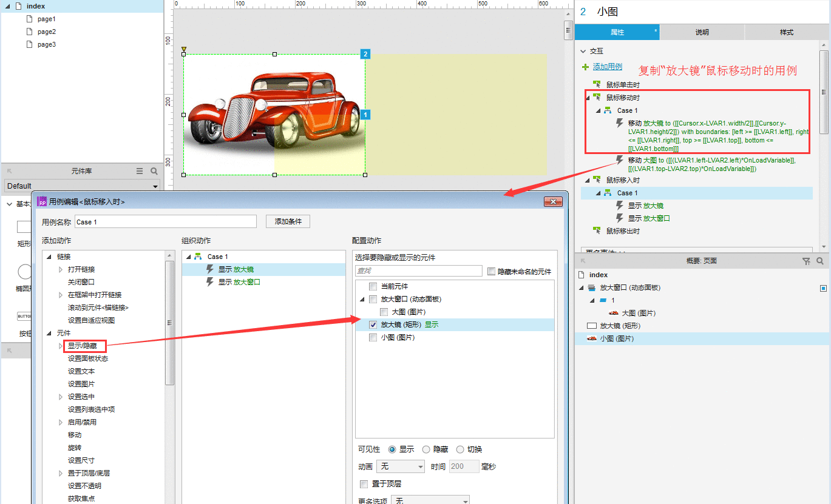This screenshot has height=504, width=831.
Task: Toggle the 放大窗口 panel visibility square in outline
Action: [x=823, y=288]
